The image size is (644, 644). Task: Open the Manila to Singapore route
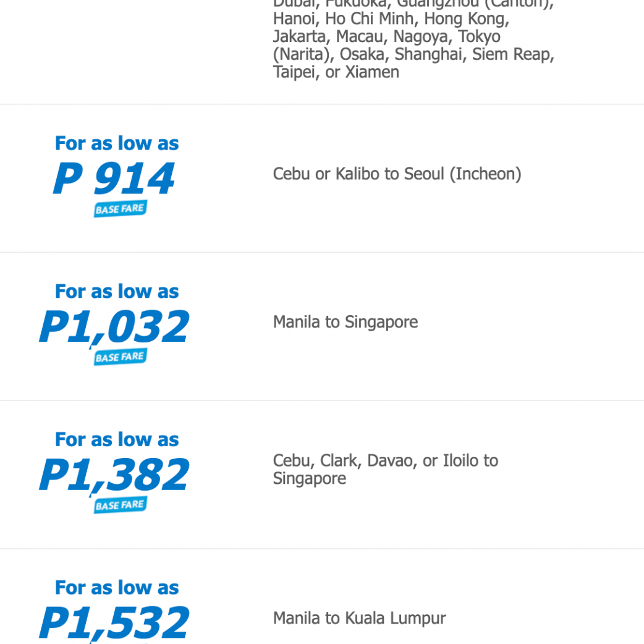pyautogui.click(x=345, y=322)
